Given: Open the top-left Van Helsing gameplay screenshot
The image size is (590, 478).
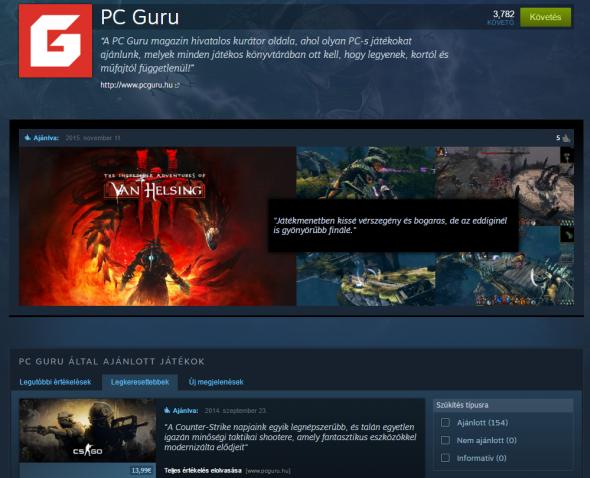Looking at the screenshot, I should tap(365, 173).
